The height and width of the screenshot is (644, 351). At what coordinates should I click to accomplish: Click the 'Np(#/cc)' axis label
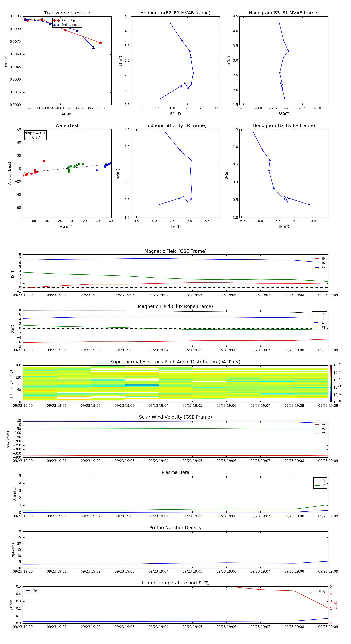click(x=13, y=550)
